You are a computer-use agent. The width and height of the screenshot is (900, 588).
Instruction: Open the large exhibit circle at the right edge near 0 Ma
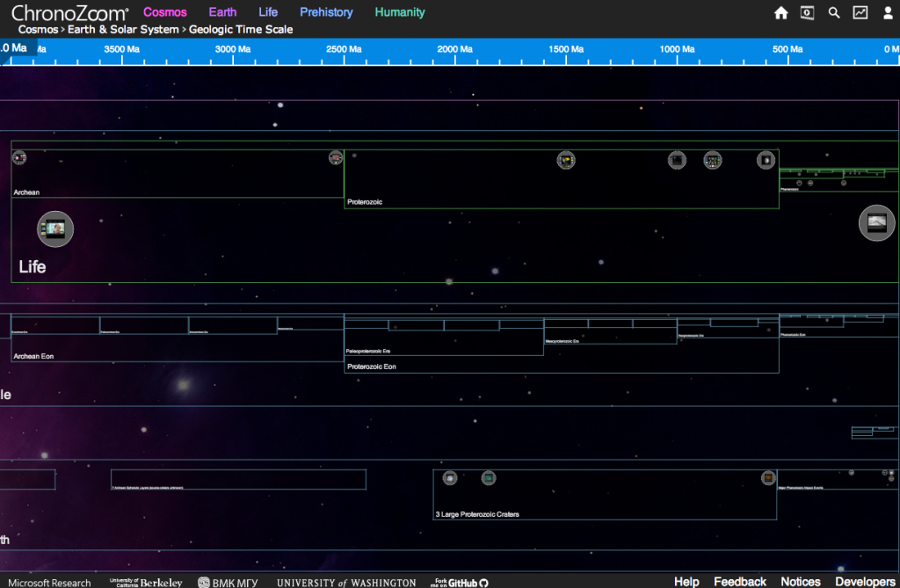tap(877, 222)
